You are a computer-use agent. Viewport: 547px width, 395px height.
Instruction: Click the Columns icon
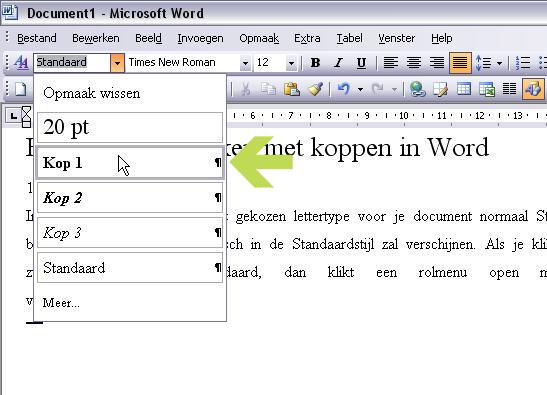tap(509, 89)
